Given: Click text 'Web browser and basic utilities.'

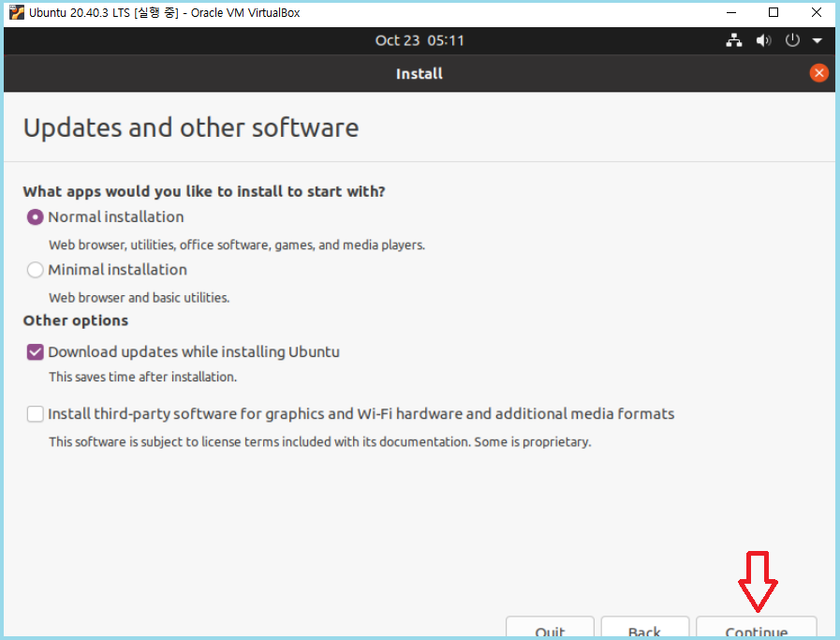Looking at the screenshot, I should tap(140, 297).
